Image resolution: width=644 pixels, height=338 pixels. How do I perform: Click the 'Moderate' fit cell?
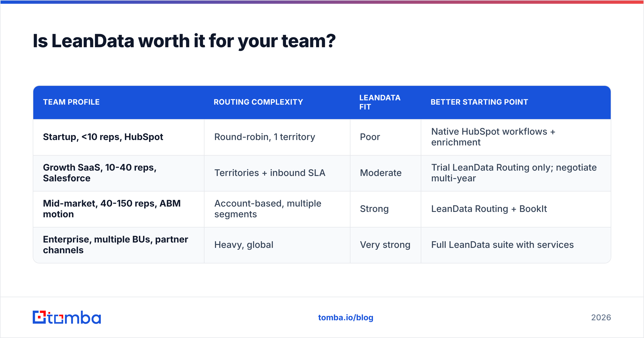pos(386,173)
